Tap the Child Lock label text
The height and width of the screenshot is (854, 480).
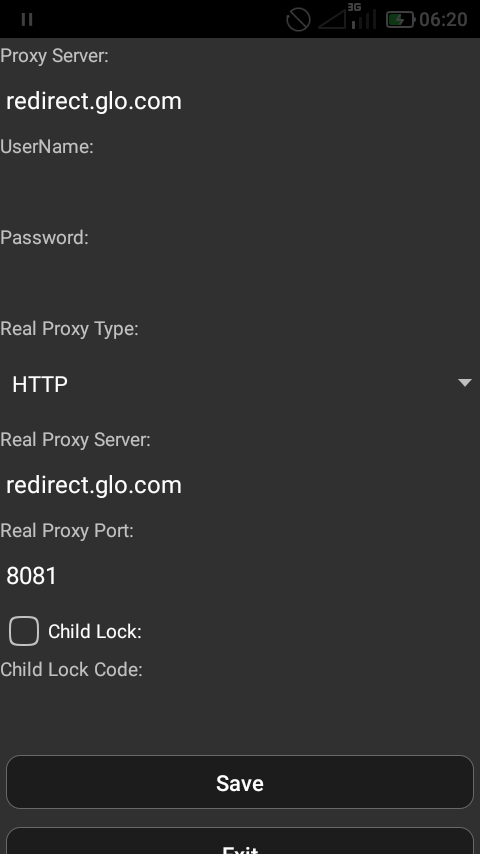pyautogui.click(x=95, y=632)
